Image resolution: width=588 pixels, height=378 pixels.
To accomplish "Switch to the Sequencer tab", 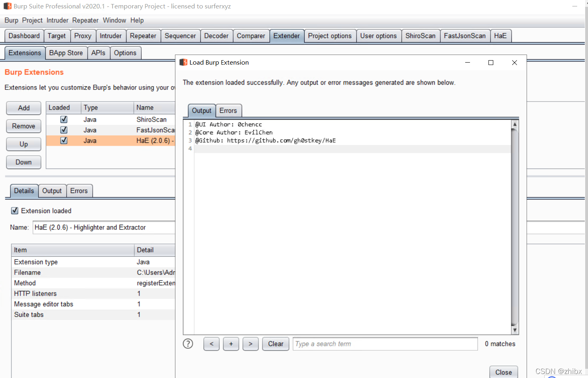I will point(180,36).
